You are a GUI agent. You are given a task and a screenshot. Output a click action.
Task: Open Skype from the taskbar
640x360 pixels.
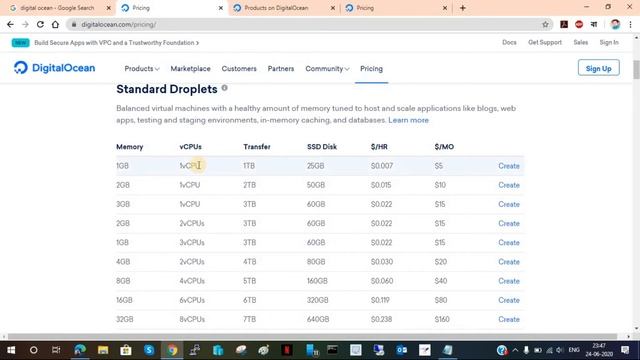pos(149,350)
